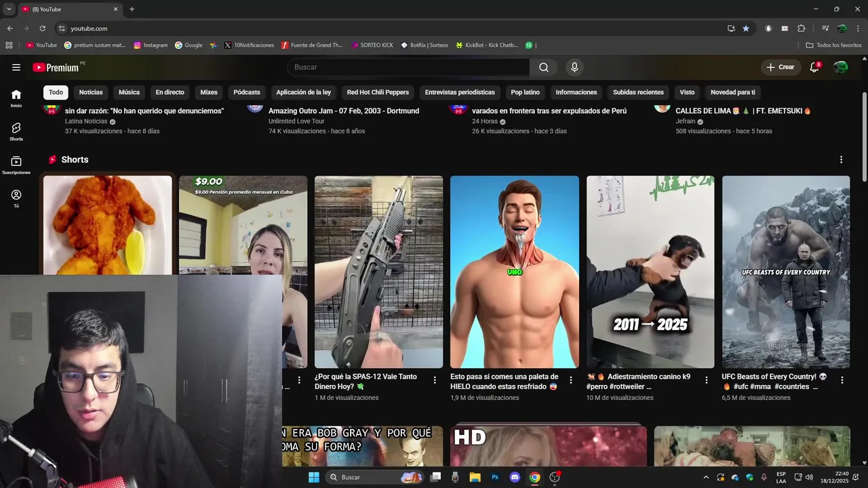Reload the page in Chrome
Screen dimensions: 868x488
tap(42, 28)
